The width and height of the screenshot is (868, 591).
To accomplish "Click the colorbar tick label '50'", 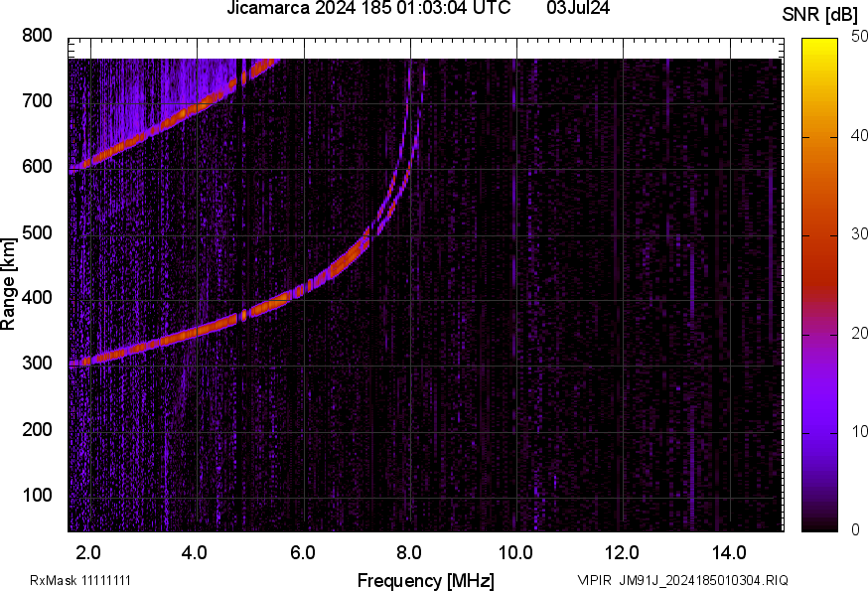I will tap(859, 37).
